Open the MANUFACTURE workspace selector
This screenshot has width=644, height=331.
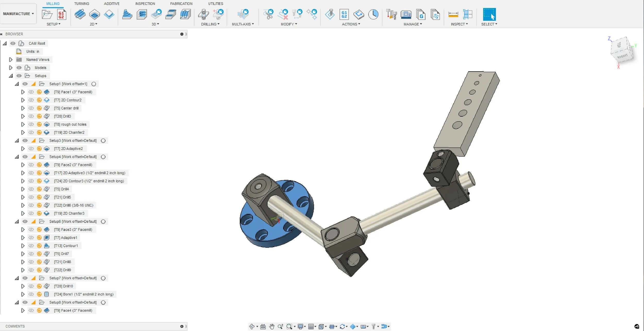[18, 14]
